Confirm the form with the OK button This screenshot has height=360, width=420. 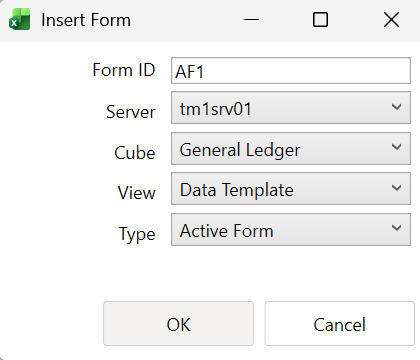178,324
